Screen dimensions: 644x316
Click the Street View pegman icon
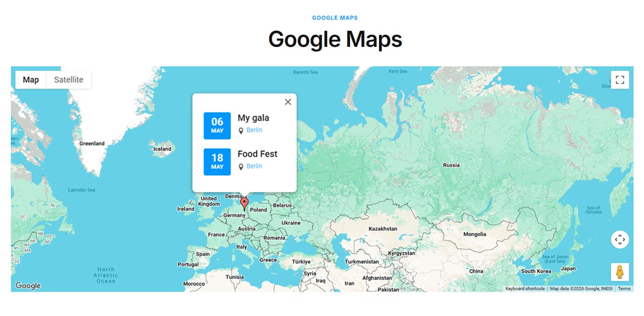pyautogui.click(x=620, y=272)
